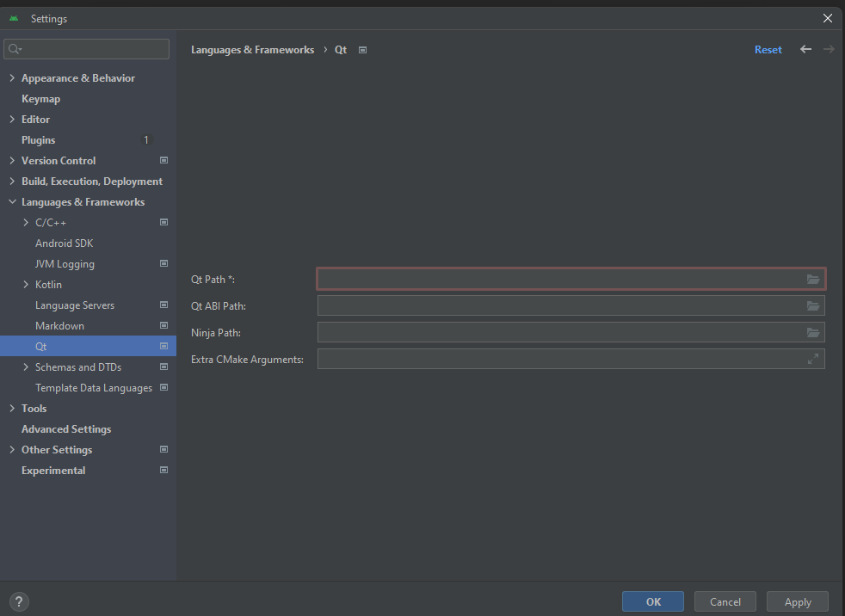Focus the settings search box

(86, 49)
